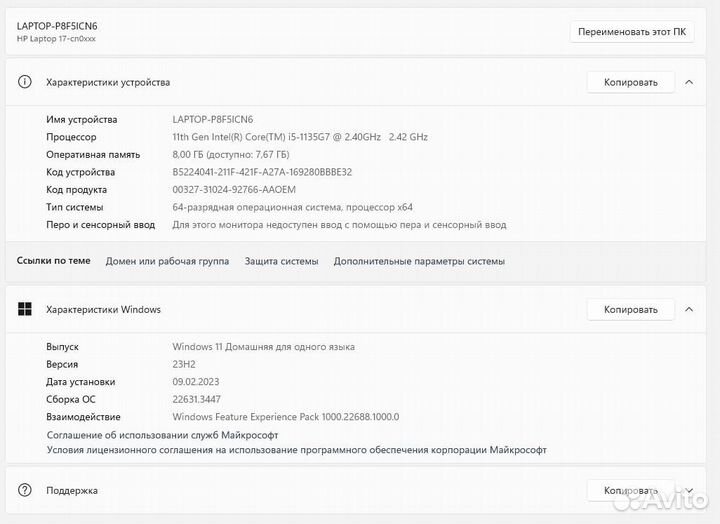This screenshot has height=524, width=720.
Task: Click the Взаимодействие label
Action: [x=83, y=417]
